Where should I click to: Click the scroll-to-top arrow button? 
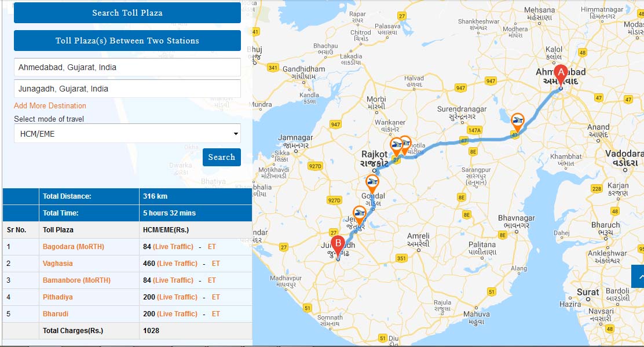[x=638, y=277]
